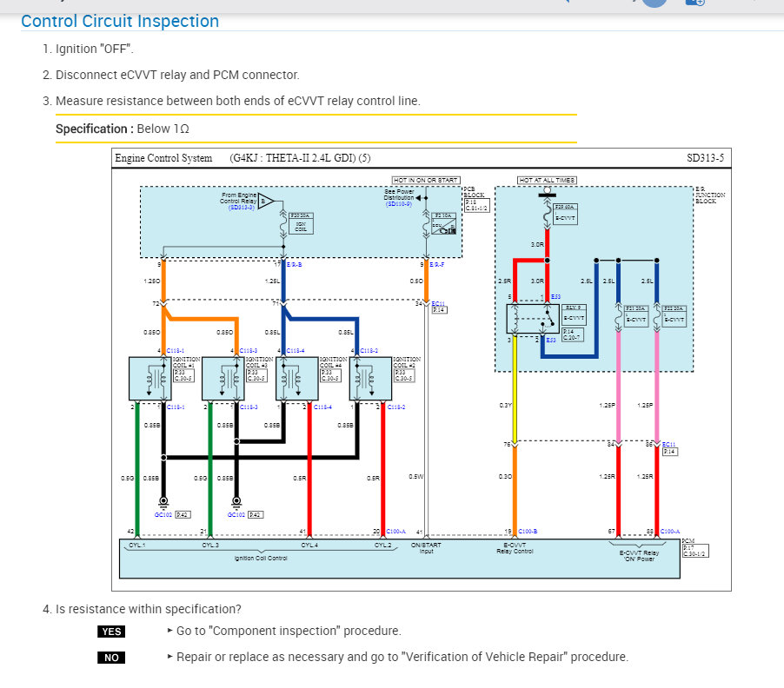Viewport: 784px width, 688px height.
Task: Click the Ignition Coil #4 symbol
Action: [x=297, y=378]
